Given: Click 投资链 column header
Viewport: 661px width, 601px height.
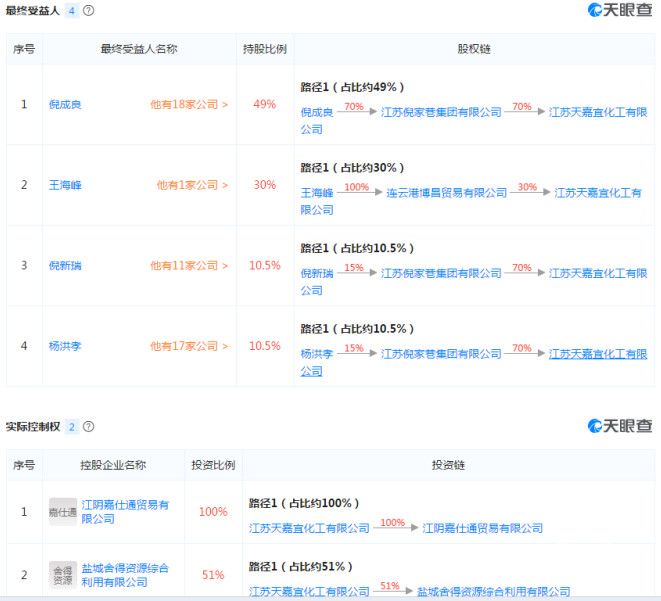Looking at the screenshot, I should tap(448, 465).
